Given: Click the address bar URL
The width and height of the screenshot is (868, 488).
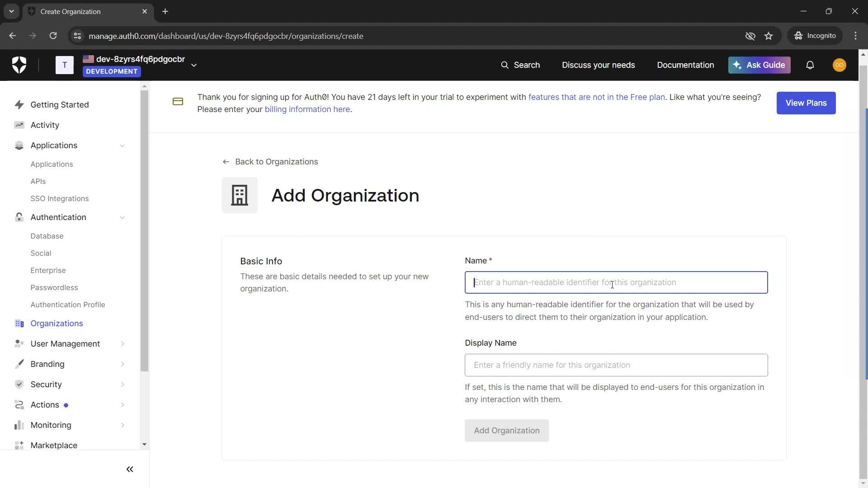Looking at the screenshot, I should point(226,36).
